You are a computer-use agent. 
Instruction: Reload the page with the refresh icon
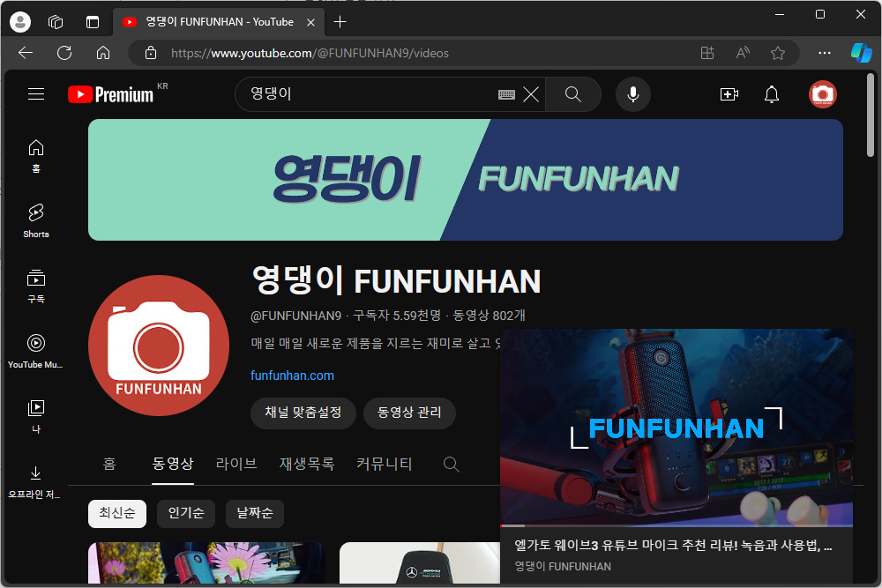(64, 53)
